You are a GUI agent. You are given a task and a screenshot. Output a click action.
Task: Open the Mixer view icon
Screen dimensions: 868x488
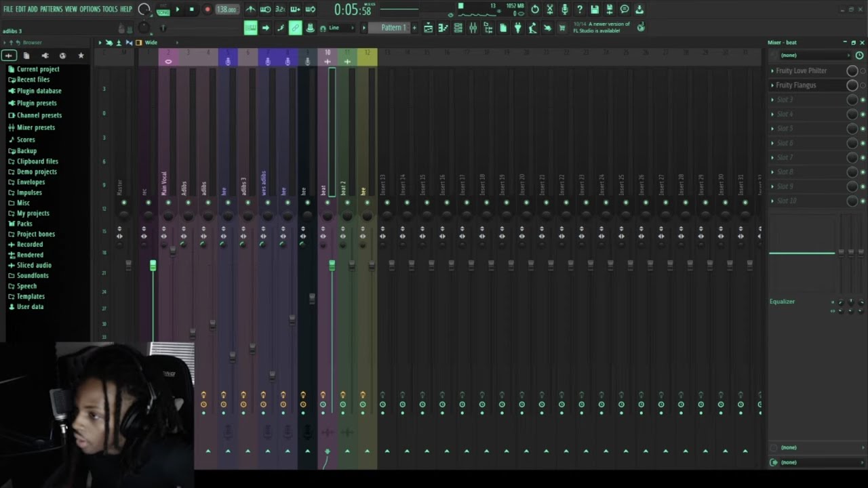pos(473,28)
